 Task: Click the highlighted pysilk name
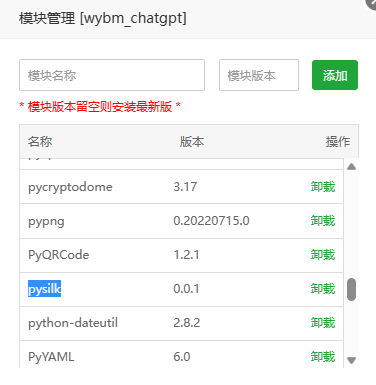[x=44, y=289]
